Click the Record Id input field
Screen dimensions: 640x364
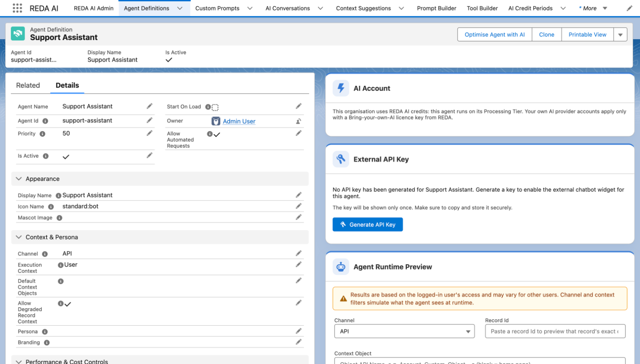555,331
